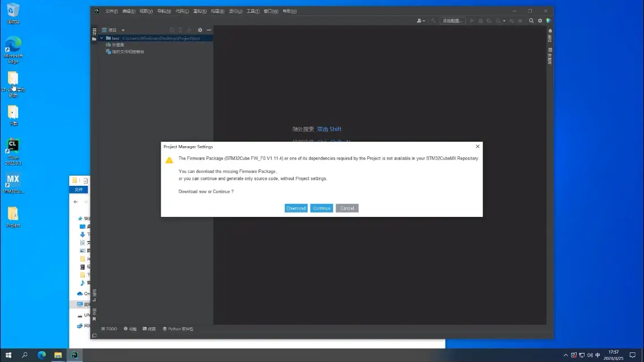Click the run play icon in toolbar
The width and height of the screenshot is (644, 362).
[x=472, y=20]
